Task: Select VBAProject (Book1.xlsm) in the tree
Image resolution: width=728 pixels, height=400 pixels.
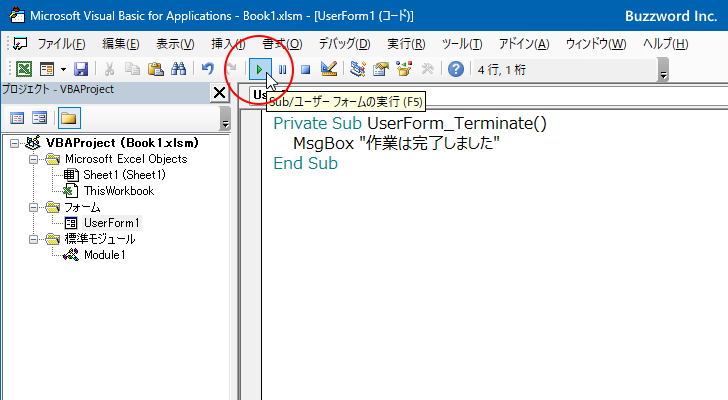Action: [122, 143]
